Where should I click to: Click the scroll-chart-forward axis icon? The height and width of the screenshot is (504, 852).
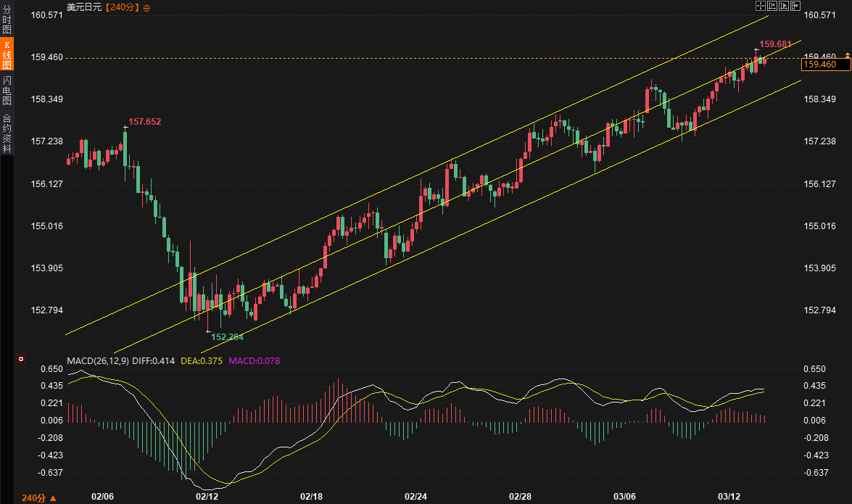[x=784, y=6]
